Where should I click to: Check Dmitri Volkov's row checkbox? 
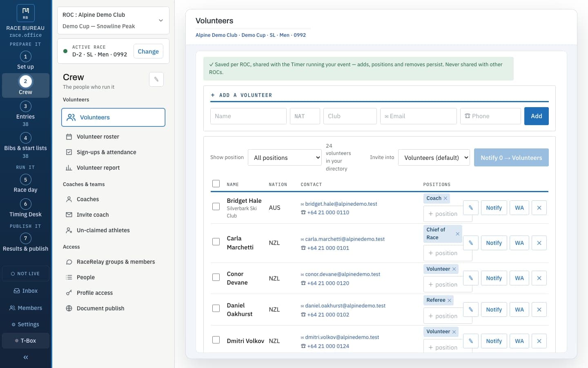click(x=216, y=340)
